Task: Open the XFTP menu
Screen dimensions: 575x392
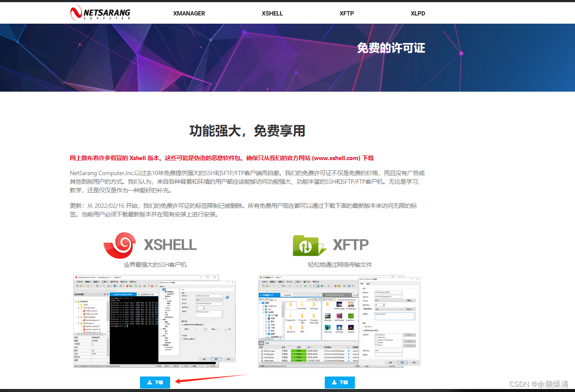Action: click(x=347, y=13)
